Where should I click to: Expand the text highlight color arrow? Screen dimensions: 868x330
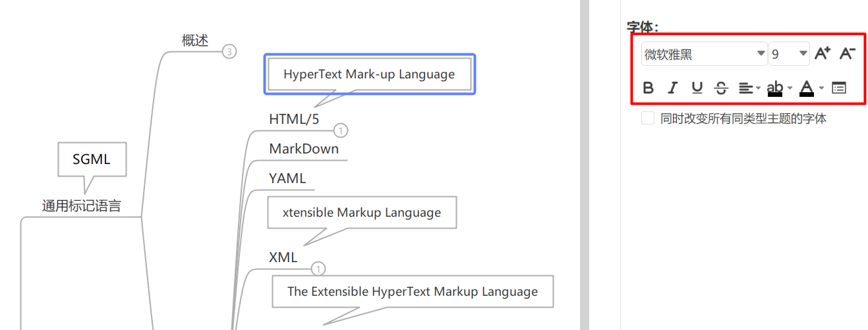coord(790,88)
